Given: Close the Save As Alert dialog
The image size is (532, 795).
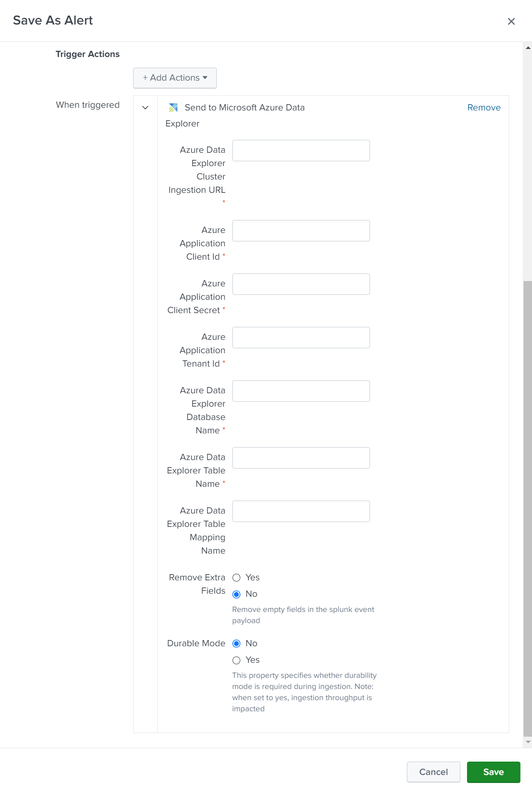Looking at the screenshot, I should pyautogui.click(x=511, y=21).
